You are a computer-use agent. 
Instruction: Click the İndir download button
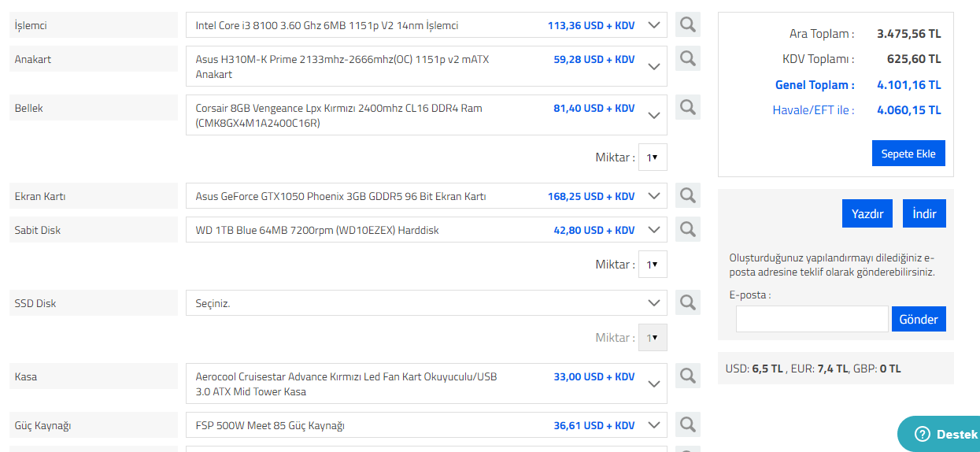[x=924, y=213]
